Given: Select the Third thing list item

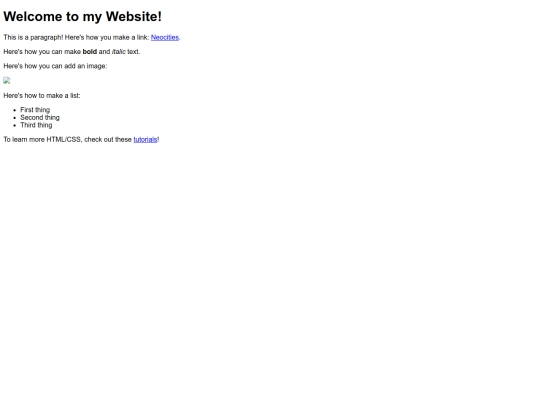Looking at the screenshot, I should click(x=36, y=125).
